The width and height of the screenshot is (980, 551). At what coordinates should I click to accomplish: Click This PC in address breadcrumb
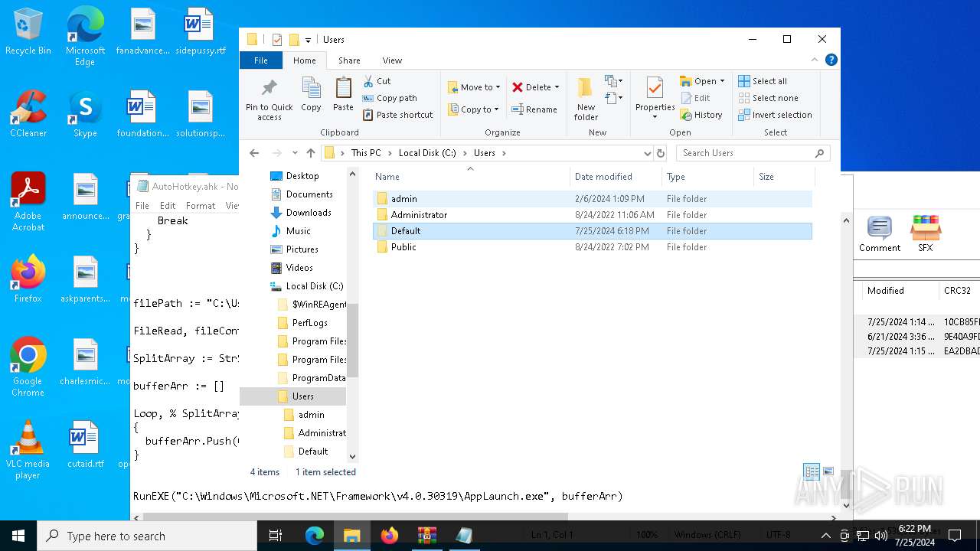click(366, 153)
